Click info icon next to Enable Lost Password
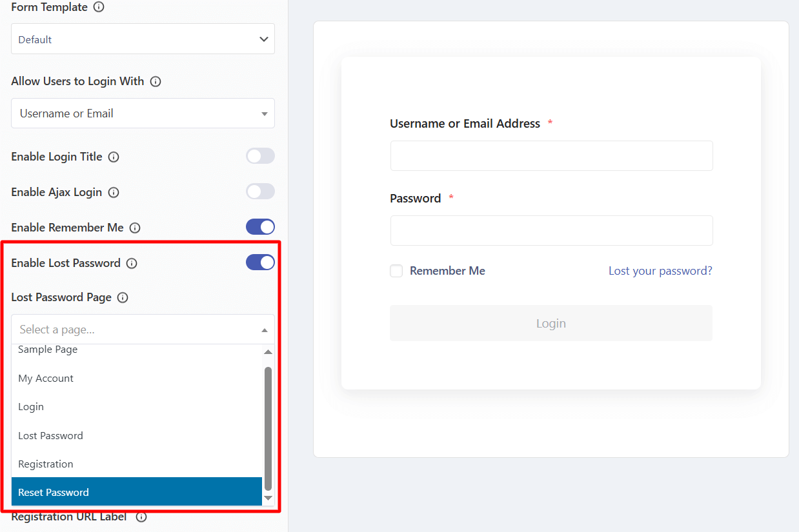This screenshot has height=532, width=799. (132, 263)
